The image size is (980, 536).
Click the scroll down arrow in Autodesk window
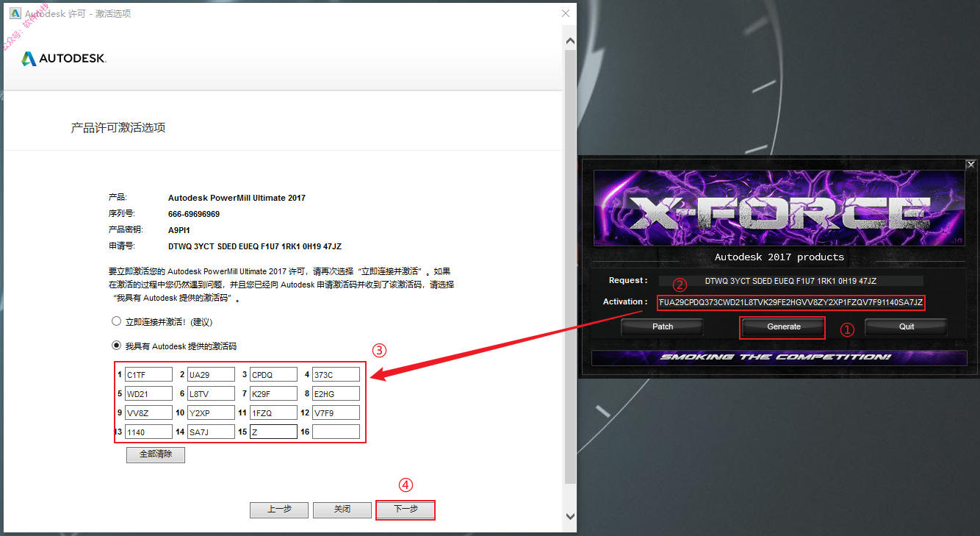tap(569, 517)
